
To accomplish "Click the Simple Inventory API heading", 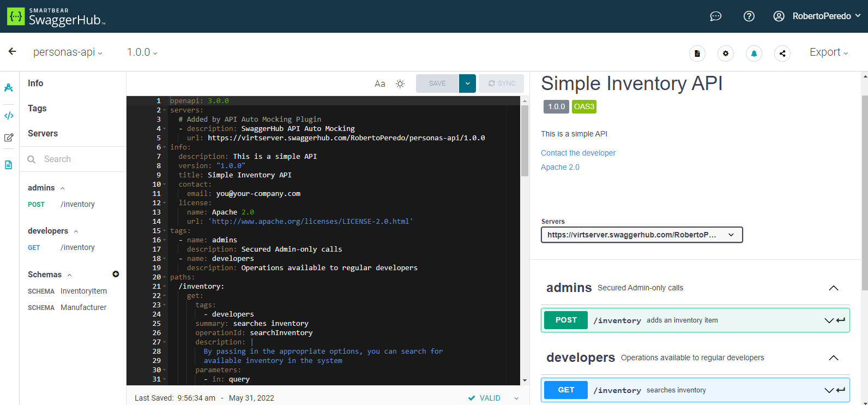I will (x=631, y=84).
